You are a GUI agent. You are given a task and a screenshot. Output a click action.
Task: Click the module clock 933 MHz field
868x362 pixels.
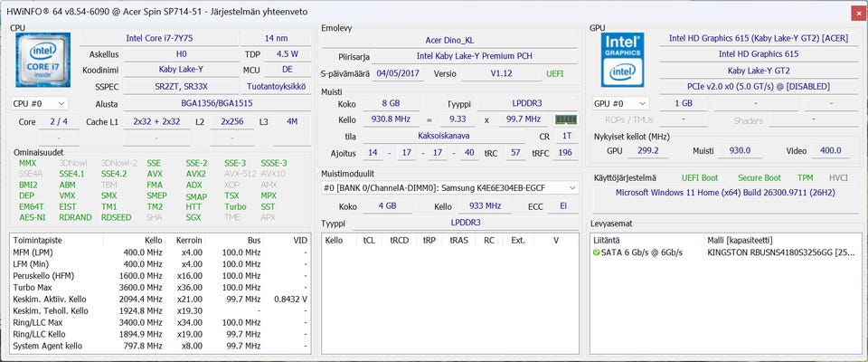pos(487,206)
